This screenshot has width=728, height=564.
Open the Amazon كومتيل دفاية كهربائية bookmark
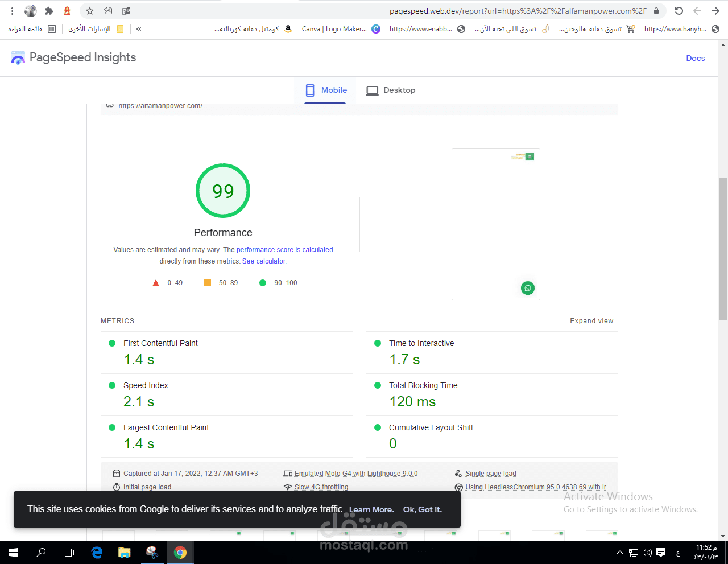coord(253,29)
